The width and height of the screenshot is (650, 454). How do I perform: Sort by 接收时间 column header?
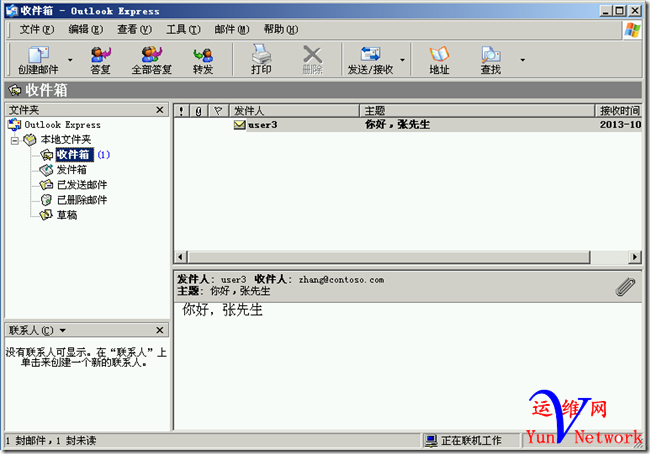pos(618,110)
